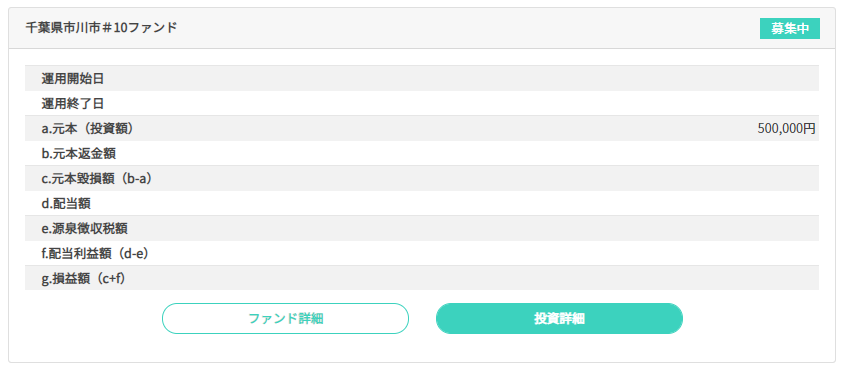This screenshot has height=370, width=845.
Task: Select the e.源泉徴収税額 row
Action: (x=422, y=228)
